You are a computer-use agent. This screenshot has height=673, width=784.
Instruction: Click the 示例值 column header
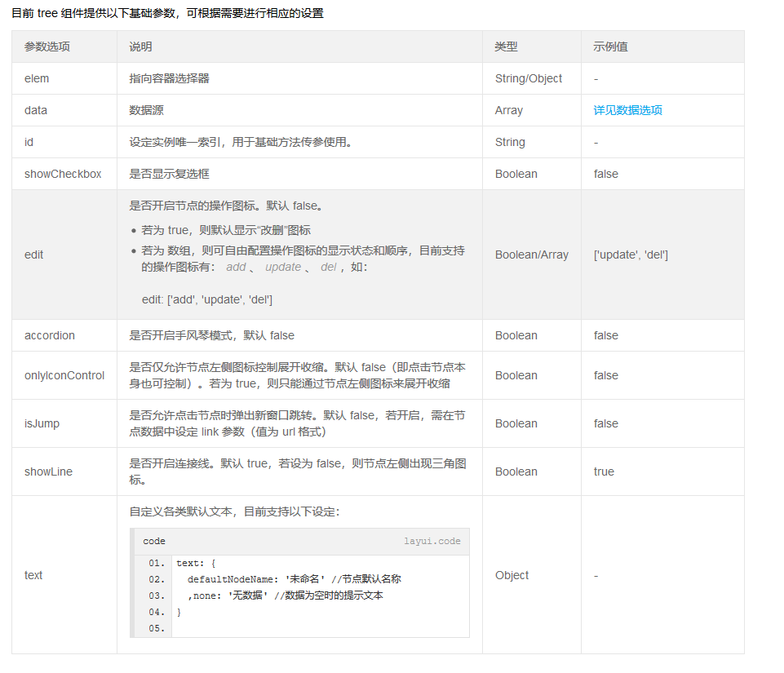[x=606, y=46]
